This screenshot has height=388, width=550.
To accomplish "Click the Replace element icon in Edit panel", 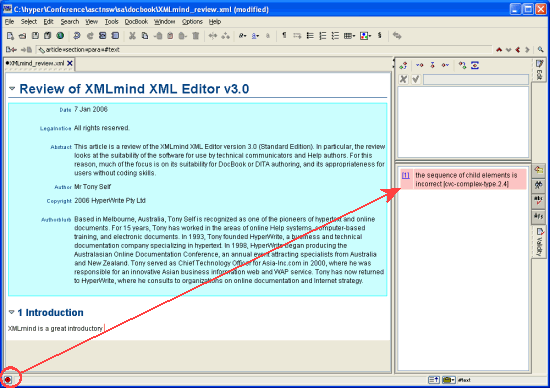I will (403, 65).
